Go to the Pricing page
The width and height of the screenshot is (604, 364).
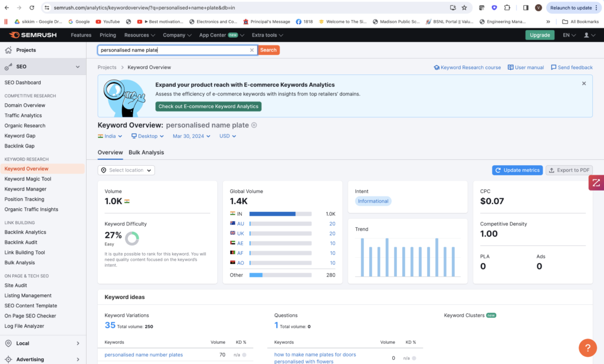click(108, 35)
